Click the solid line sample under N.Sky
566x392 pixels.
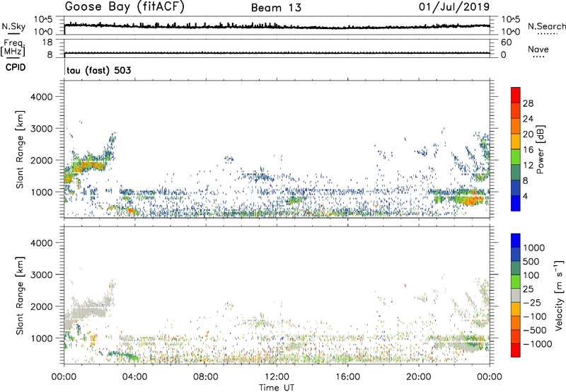(x=13, y=33)
